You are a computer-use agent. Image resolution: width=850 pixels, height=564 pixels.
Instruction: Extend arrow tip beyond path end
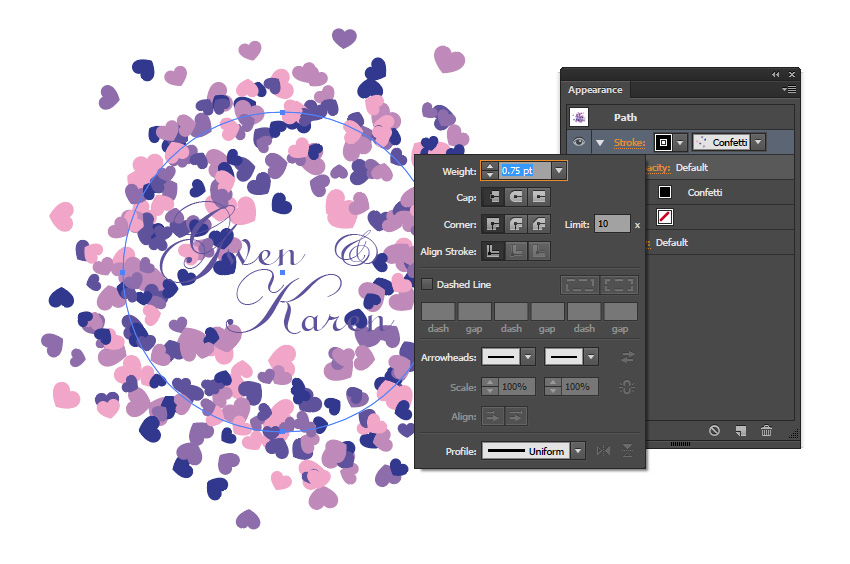(x=493, y=416)
